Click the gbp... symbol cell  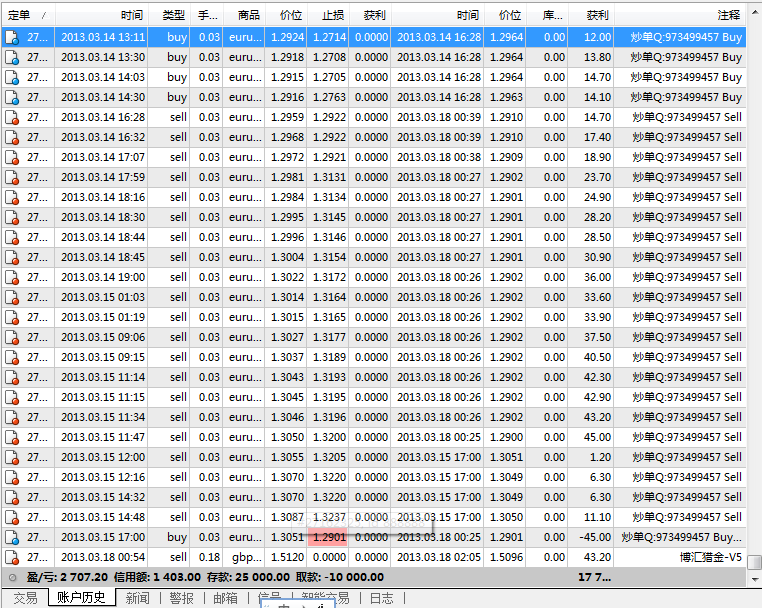tap(246, 557)
